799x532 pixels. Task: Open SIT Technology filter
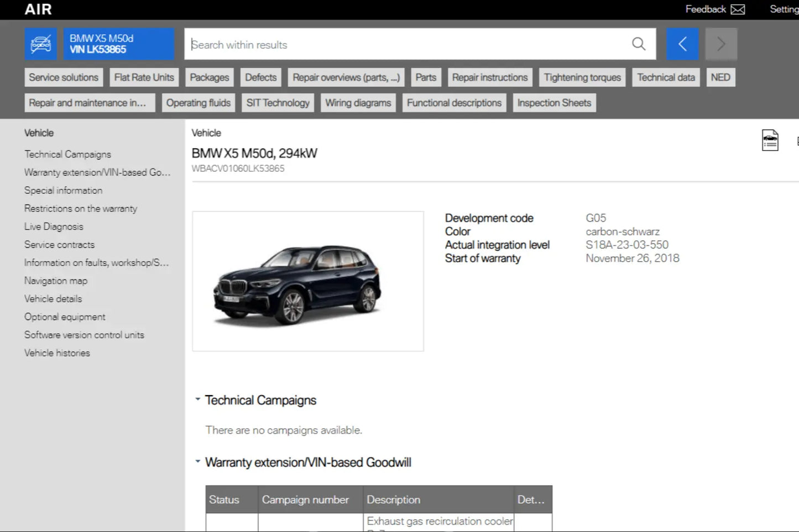click(278, 103)
